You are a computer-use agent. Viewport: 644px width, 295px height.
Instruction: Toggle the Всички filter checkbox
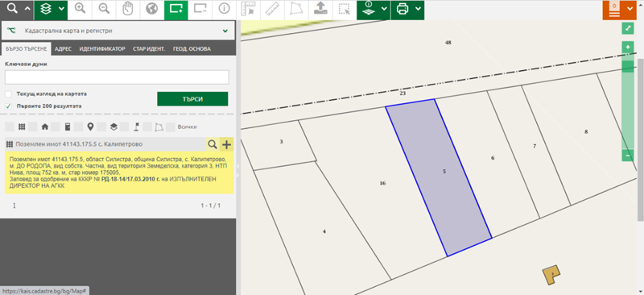coord(171,127)
